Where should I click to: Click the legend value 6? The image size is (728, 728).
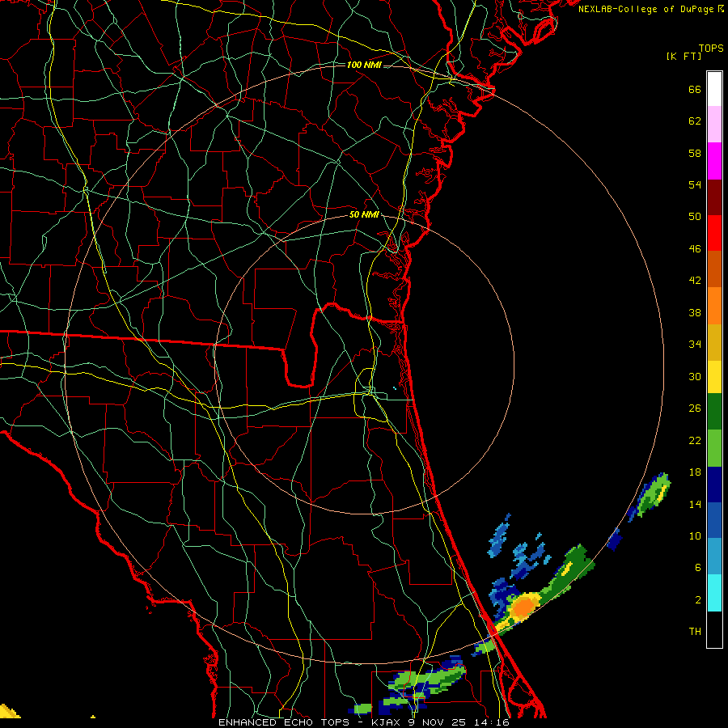point(698,568)
